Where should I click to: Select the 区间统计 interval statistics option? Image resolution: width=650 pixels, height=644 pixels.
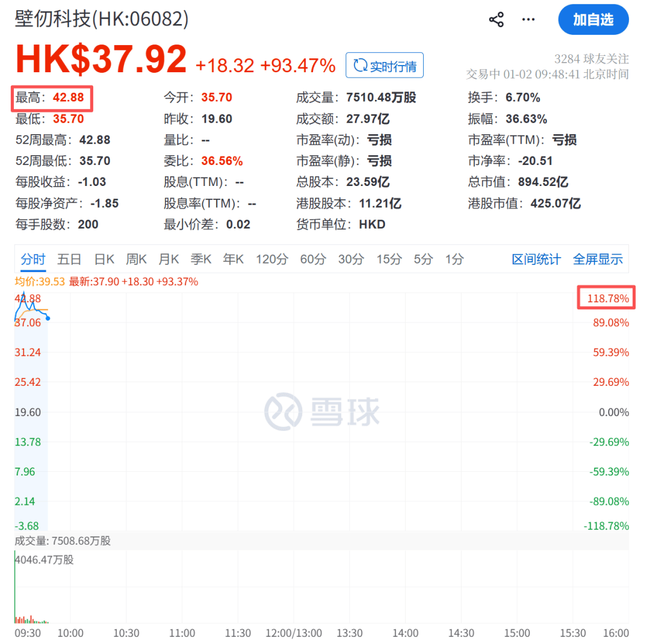point(536,259)
